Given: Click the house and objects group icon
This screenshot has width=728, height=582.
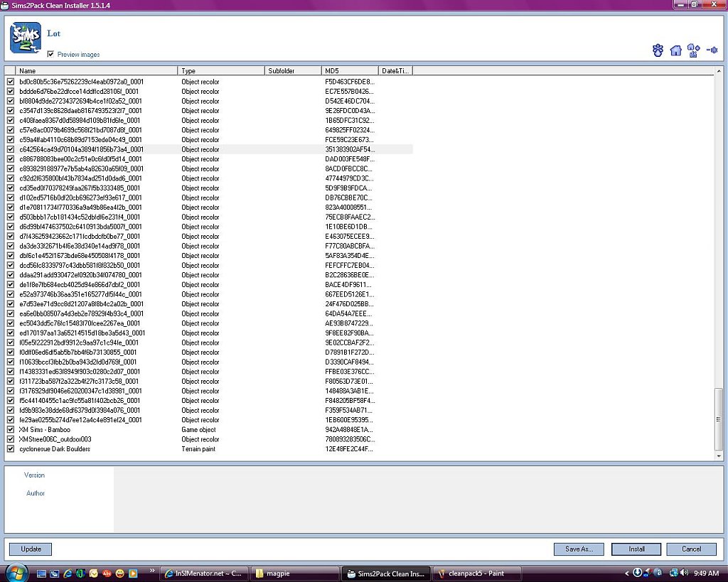Looking at the screenshot, I should [693, 50].
